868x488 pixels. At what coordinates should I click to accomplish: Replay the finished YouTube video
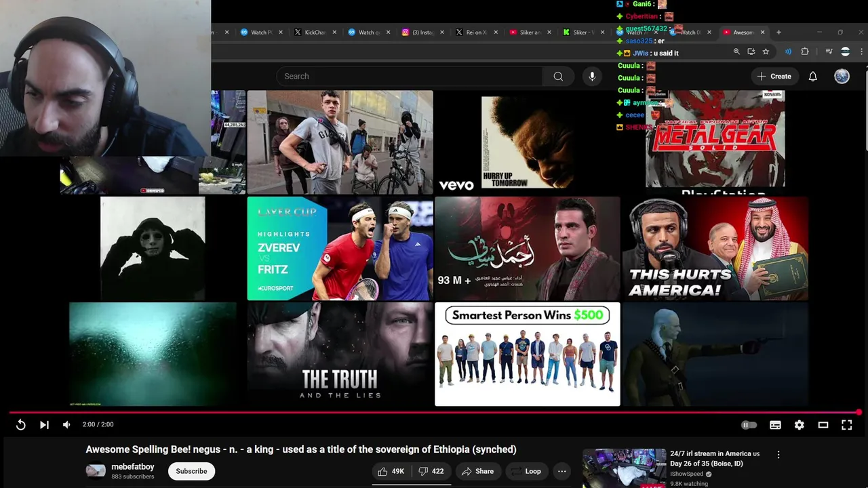tap(21, 424)
